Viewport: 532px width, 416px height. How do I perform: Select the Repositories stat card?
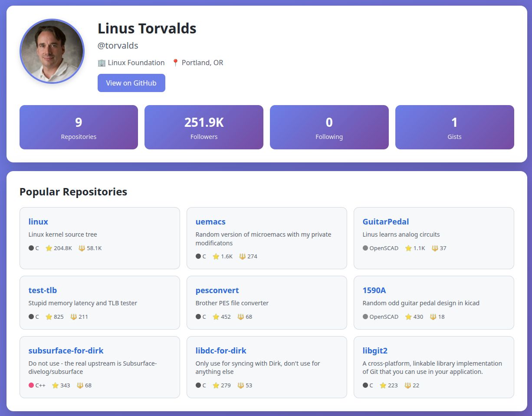pyautogui.click(x=79, y=127)
